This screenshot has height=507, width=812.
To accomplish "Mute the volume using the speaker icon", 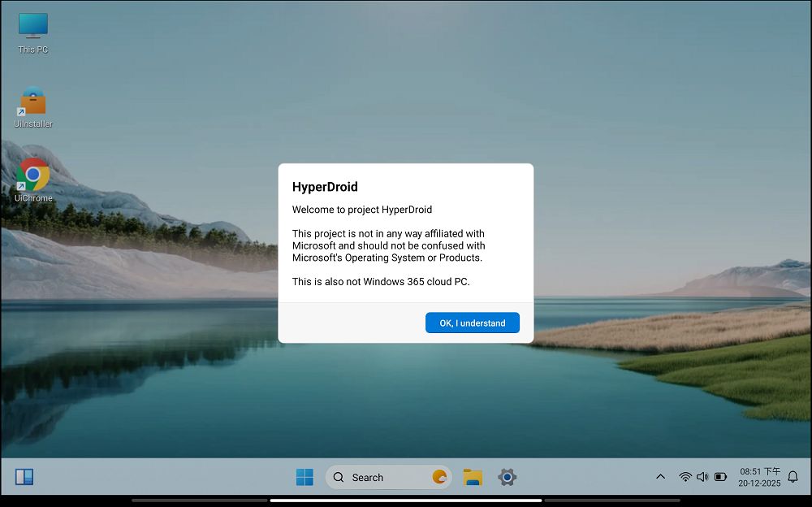I will pos(702,477).
